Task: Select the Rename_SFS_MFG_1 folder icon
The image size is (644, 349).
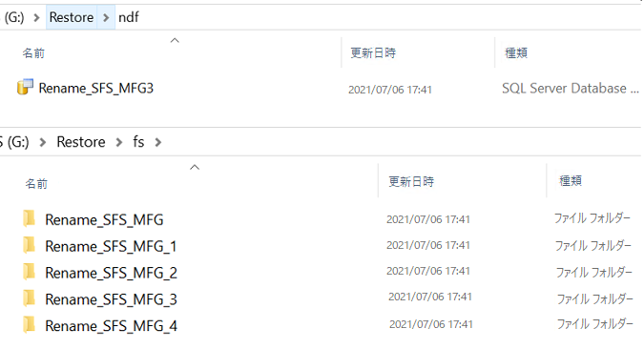Action: point(30,245)
